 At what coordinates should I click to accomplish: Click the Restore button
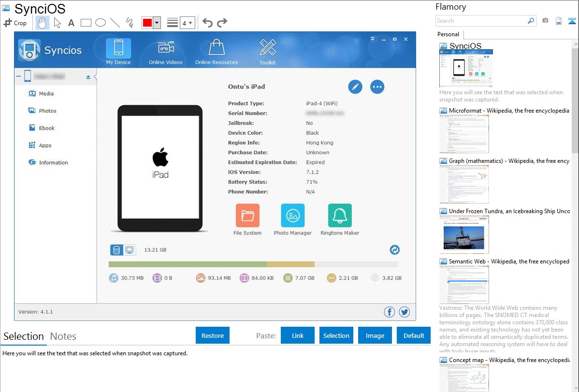point(213,335)
